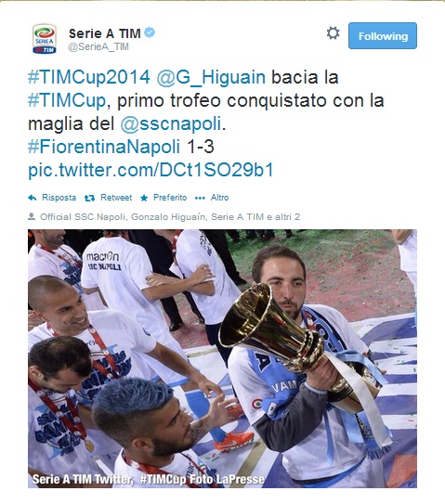Click the Preferito star icon
This screenshot has width=445, height=504.
click(x=144, y=198)
